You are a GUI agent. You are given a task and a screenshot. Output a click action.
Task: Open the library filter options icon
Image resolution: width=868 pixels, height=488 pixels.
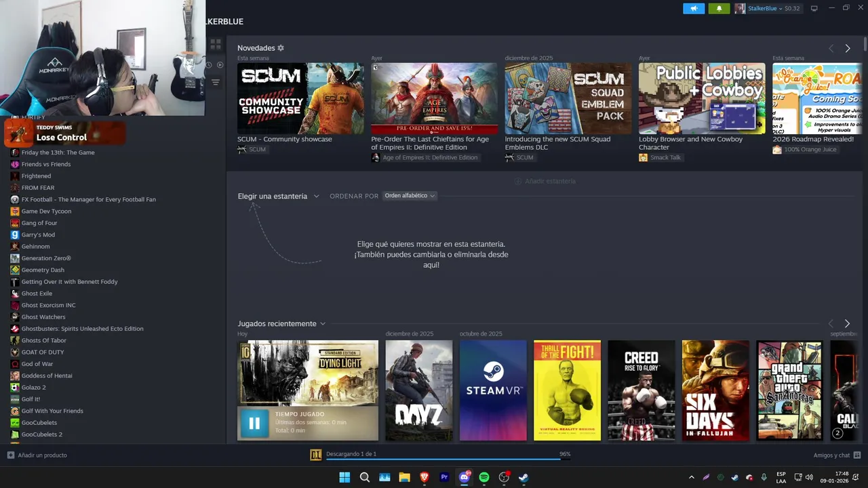pyautogui.click(x=216, y=82)
